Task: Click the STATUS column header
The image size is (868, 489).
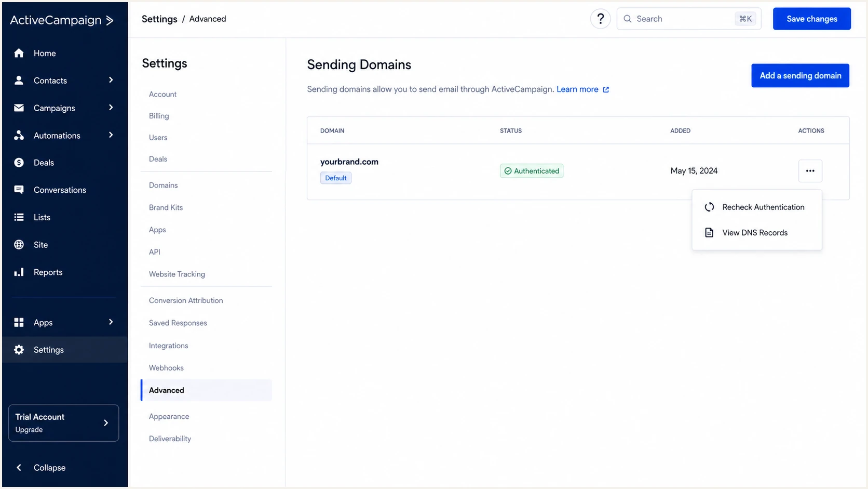Action: click(x=511, y=130)
